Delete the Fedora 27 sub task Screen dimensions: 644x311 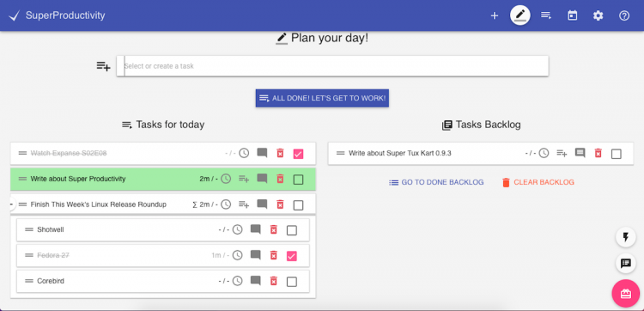[274, 255]
